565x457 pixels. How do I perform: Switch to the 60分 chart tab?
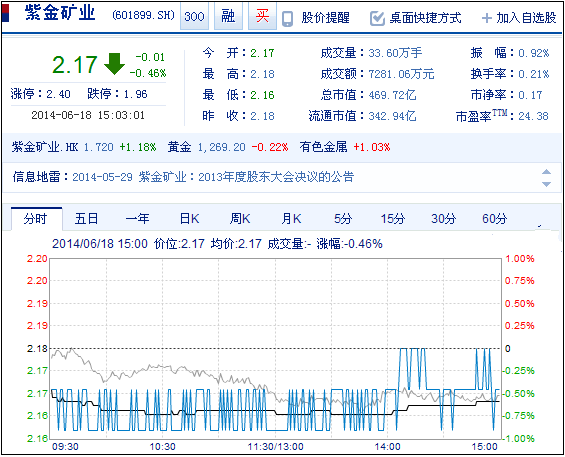click(x=494, y=219)
